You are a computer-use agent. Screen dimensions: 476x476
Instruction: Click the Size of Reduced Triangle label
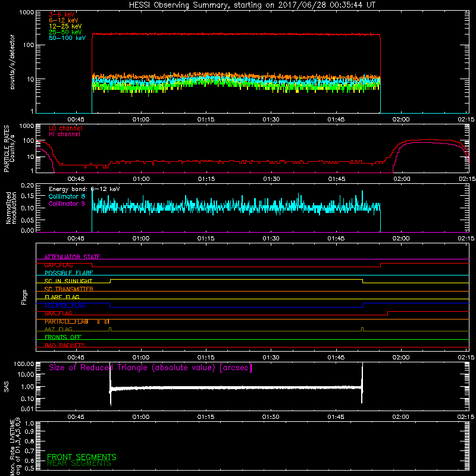click(151, 368)
